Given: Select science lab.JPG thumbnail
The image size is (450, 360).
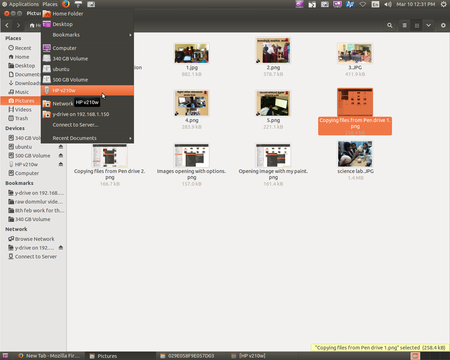Looking at the screenshot, I should click(355, 154).
